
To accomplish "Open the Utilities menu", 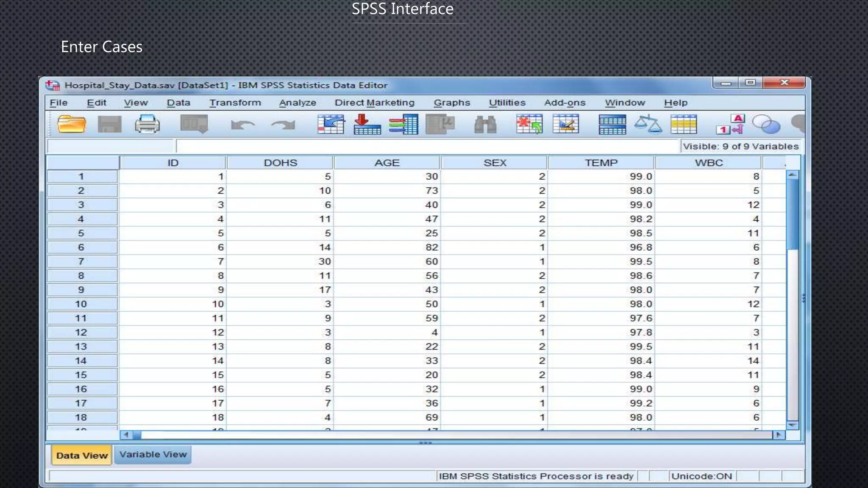I will [x=507, y=103].
